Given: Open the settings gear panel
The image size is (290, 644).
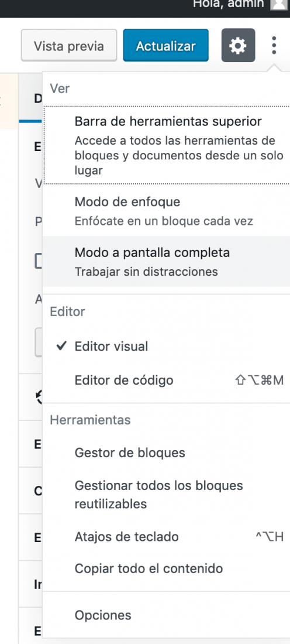Looking at the screenshot, I should (238, 45).
